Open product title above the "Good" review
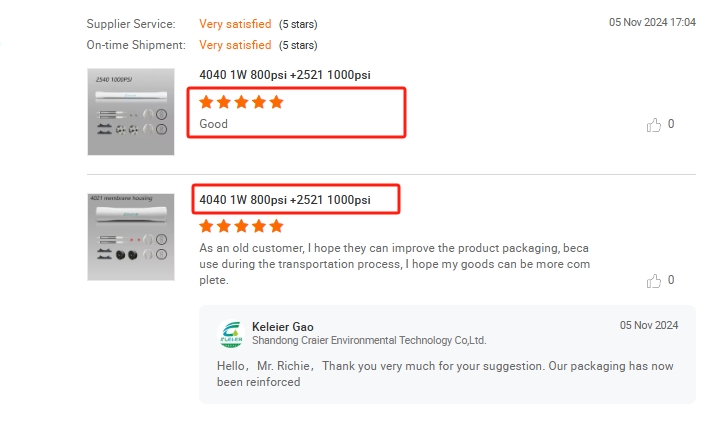 285,75
